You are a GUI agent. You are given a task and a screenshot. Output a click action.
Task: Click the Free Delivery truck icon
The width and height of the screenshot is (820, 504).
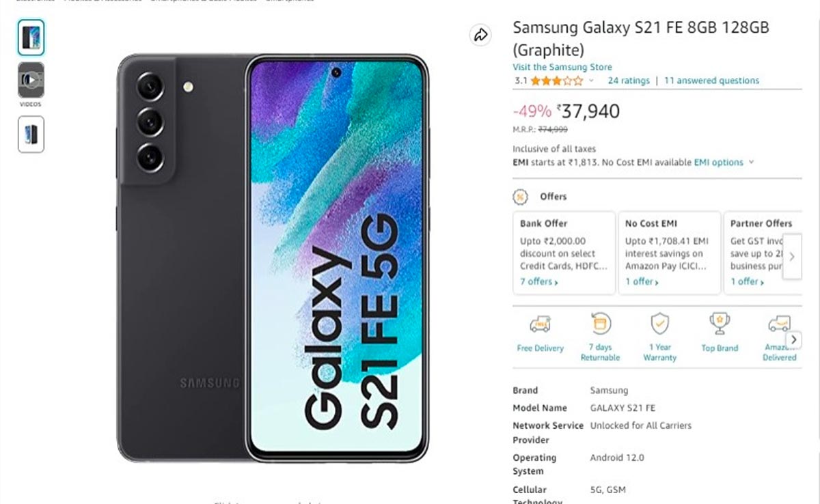tap(540, 324)
